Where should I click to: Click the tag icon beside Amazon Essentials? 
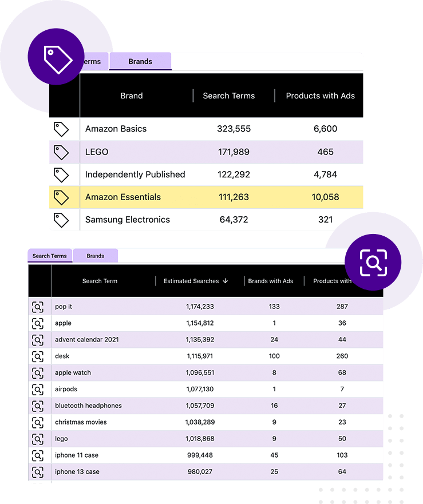pyautogui.click(x=61, y=197)
